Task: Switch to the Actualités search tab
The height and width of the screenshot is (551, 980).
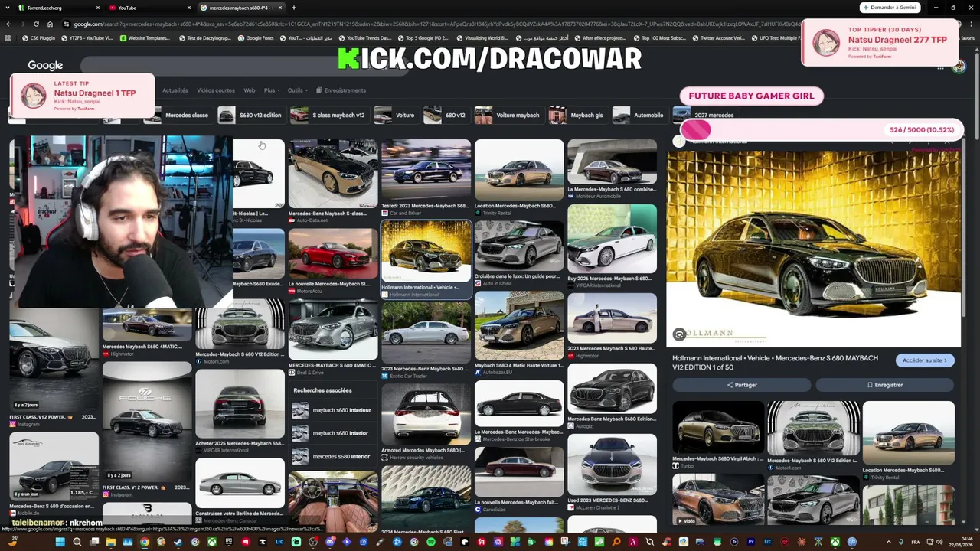Action: (175, 90)
